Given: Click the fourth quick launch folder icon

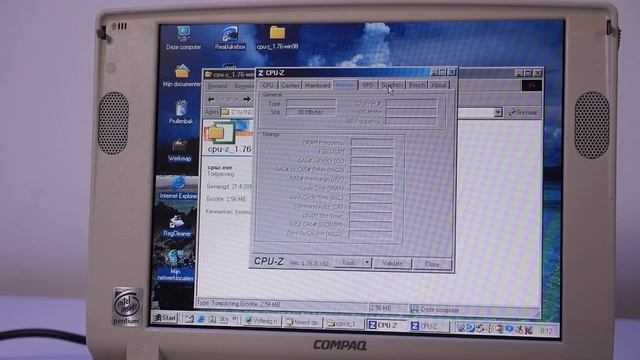Looking at the screenshot, I should pyautogui.click(x=224, y=320).
